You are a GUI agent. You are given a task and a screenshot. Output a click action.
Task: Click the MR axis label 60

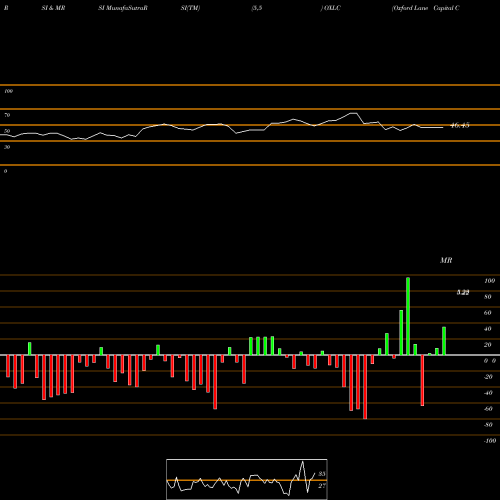click(x=487, y=313)
